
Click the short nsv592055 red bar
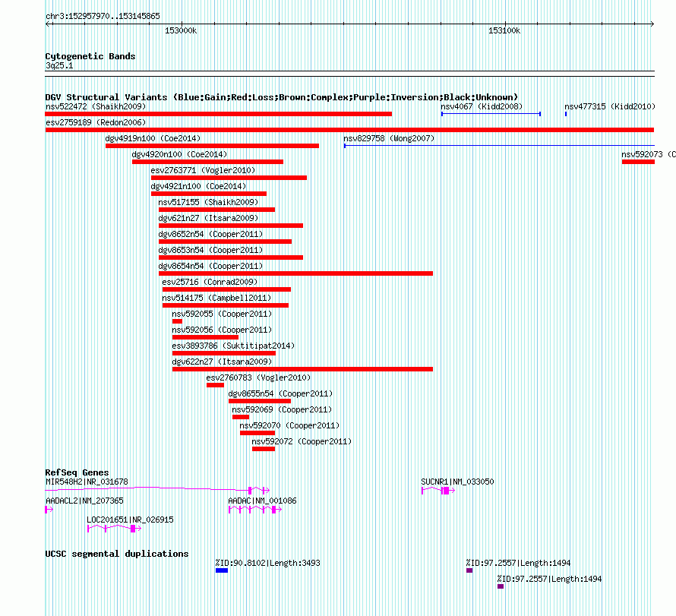coord(177,321)
